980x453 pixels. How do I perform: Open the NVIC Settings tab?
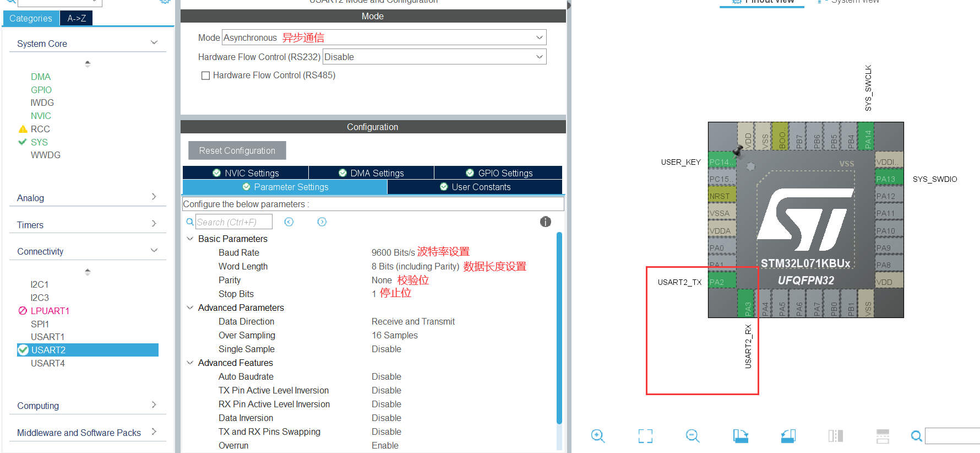point(246,173)
